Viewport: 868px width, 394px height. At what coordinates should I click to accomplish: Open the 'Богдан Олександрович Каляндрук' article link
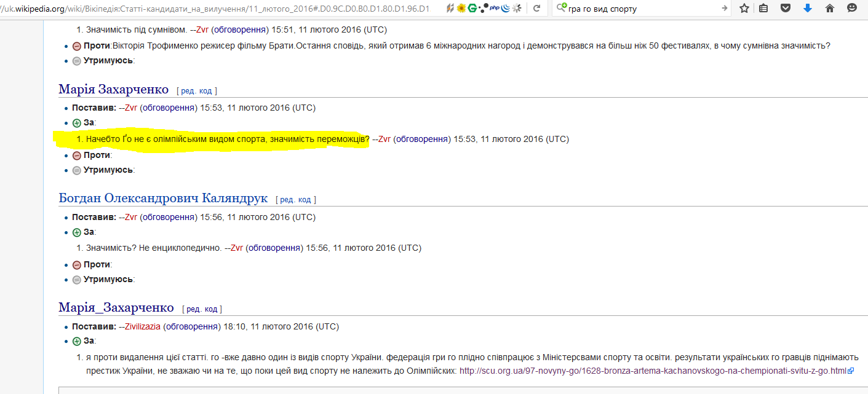(163, 199)
